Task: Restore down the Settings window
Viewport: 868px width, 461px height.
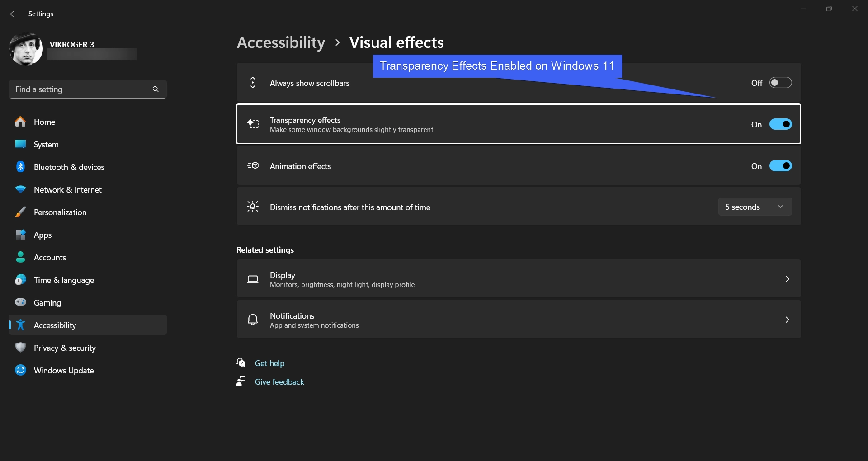Action: click(x=829, y=9)
